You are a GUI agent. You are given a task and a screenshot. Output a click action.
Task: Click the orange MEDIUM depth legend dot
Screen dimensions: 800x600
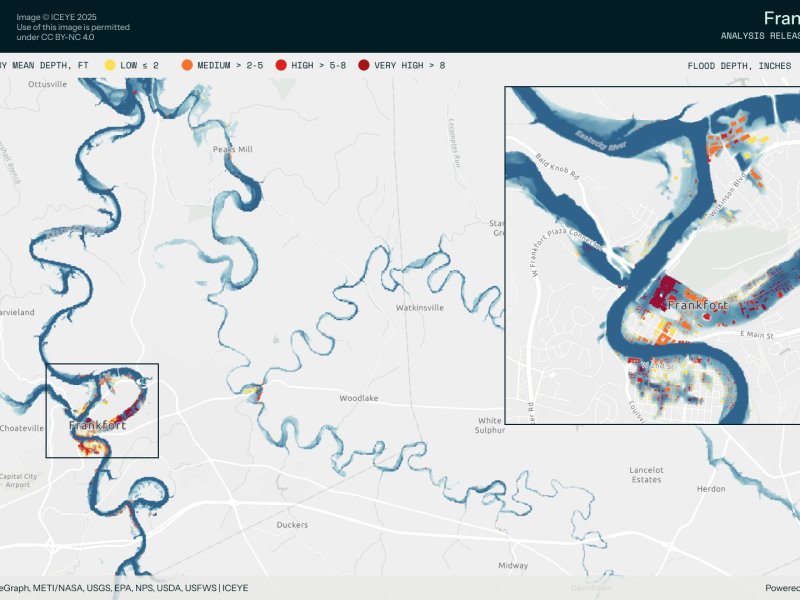coord(188,65)
